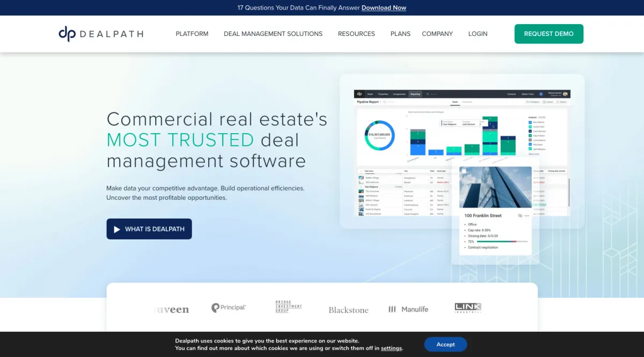Toggle the Josh Davison analysis checkbox
644x357 pixels.
coord(530,132)
